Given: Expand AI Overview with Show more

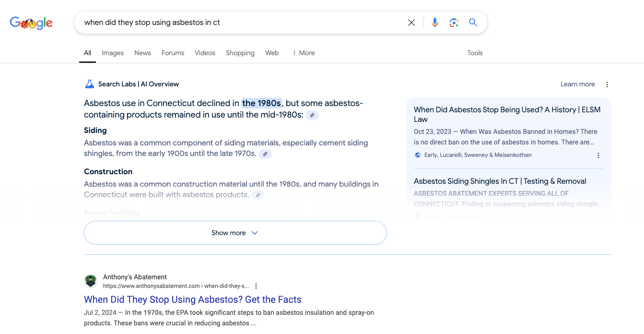Looking at the screenshot, I should click(235, 233).
